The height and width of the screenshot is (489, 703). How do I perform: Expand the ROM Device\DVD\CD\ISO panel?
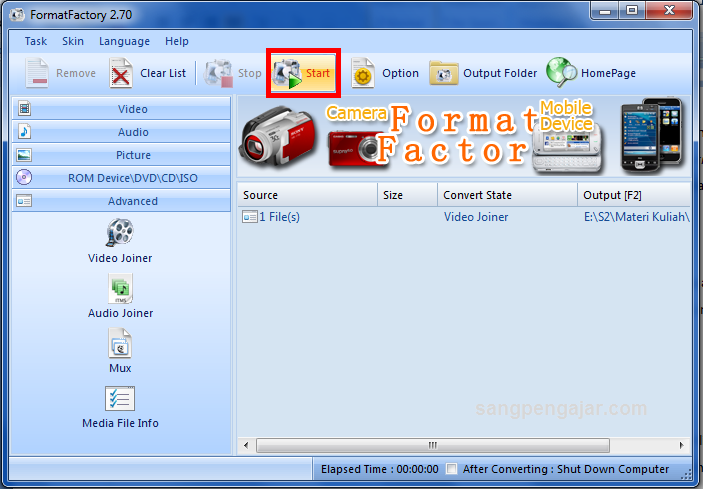[x=121, y=178]
